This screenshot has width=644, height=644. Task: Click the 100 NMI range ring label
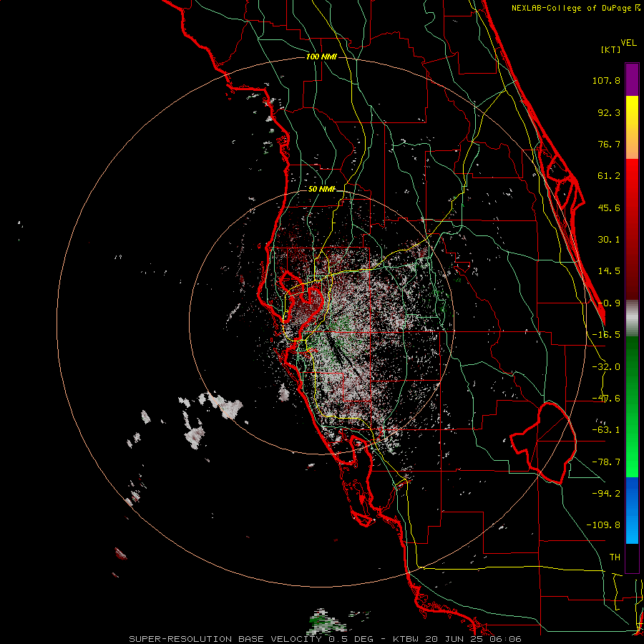tap(321, 57)
